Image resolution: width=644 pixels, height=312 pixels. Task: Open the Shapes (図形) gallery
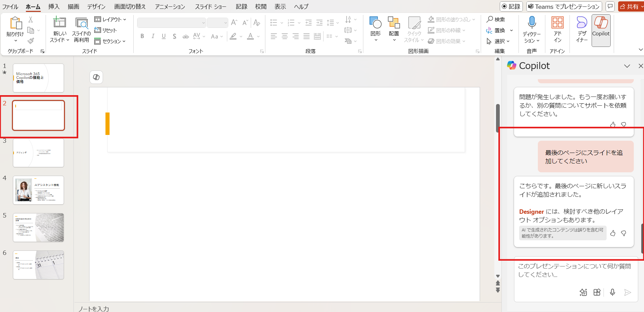376,29
